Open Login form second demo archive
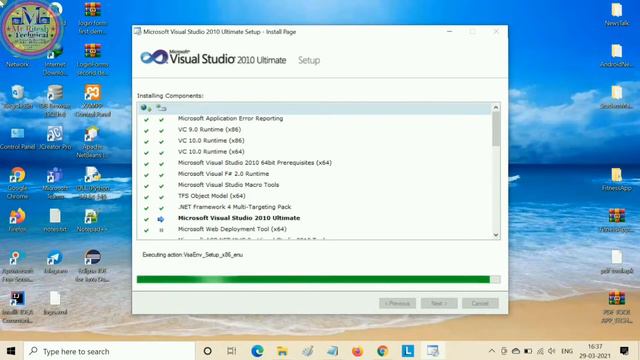Screen dimensions: 640x360 click(93, 60)
